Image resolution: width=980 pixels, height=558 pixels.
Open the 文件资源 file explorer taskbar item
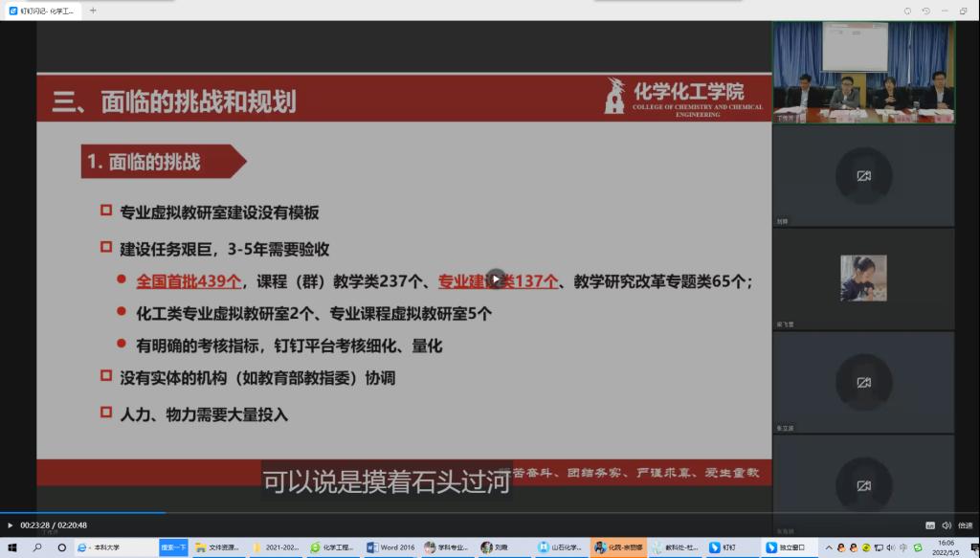pyautogui.click(x=218, y=547)
